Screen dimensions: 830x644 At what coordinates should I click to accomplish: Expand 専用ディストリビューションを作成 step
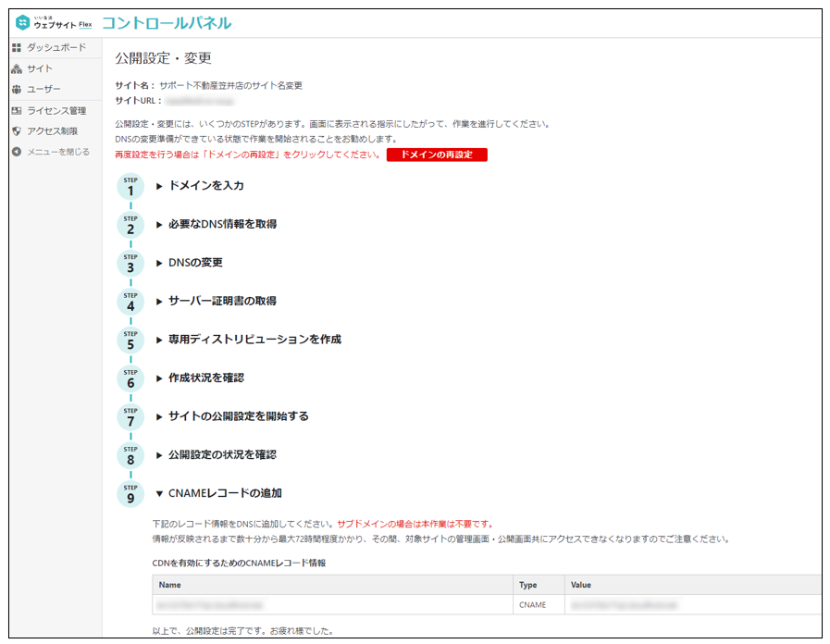pyautogui.click(x=254, y=340)
